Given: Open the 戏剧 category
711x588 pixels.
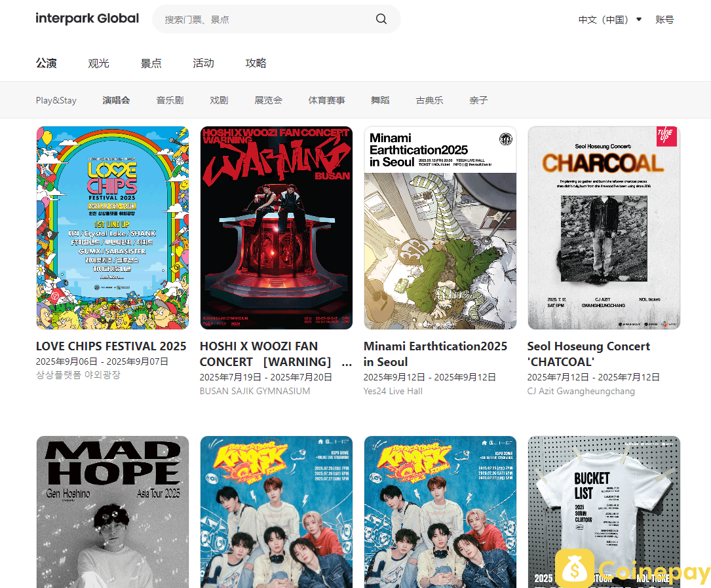Looking at the screenshot, I should [219, 100].
